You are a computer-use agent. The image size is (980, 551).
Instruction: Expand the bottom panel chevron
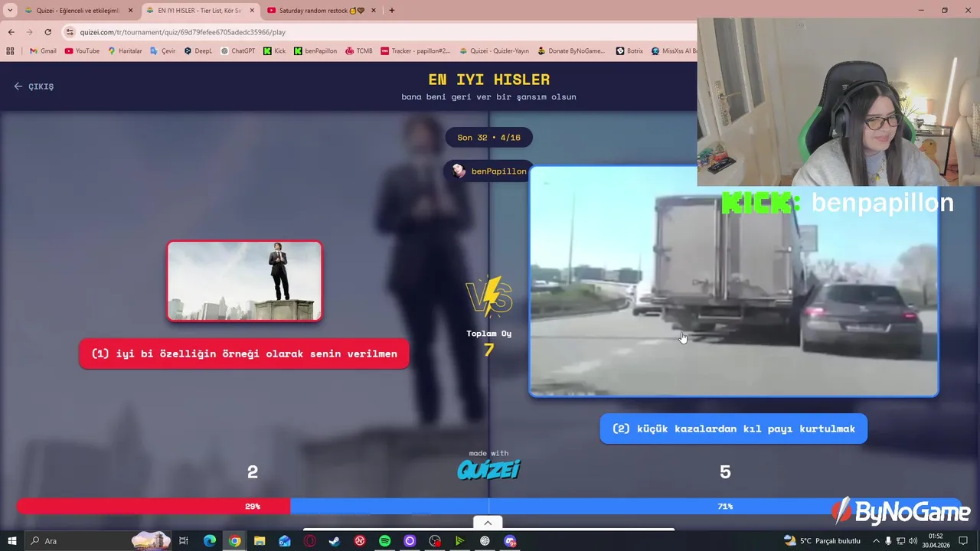click(488, 523)
